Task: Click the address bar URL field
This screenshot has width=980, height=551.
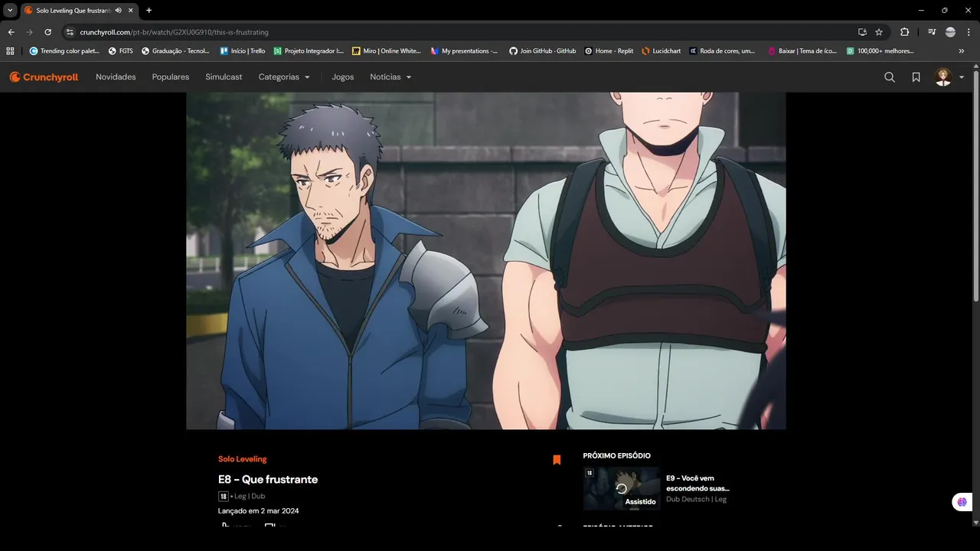Action: (x=459, y=32)
